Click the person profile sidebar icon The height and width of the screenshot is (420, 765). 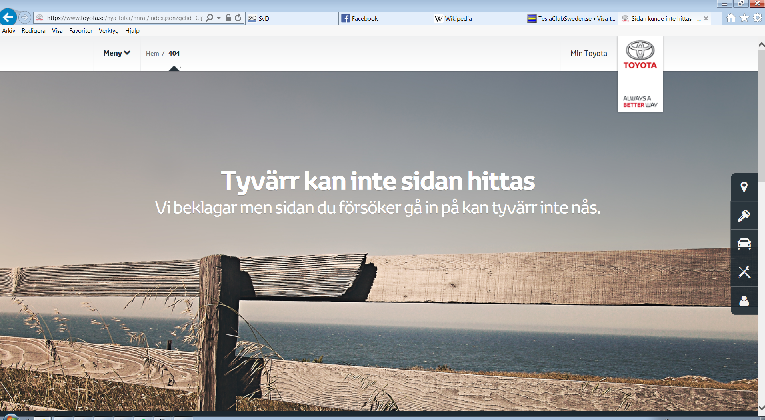(x=744, y=301)
